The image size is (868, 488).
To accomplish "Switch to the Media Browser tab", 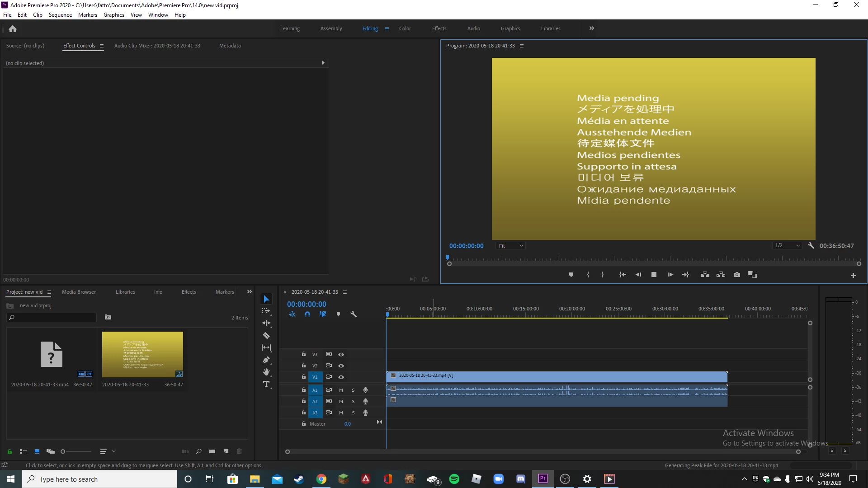I will 79,292.
